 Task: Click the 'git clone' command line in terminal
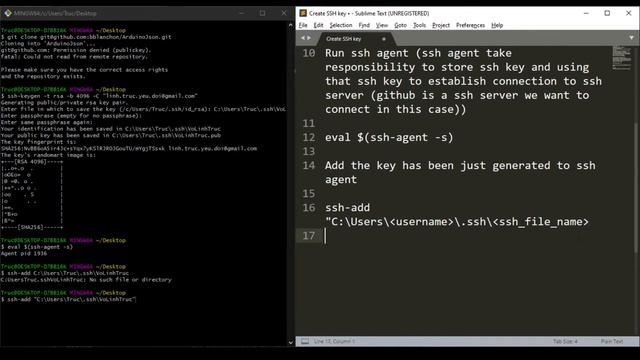(86, 37)
